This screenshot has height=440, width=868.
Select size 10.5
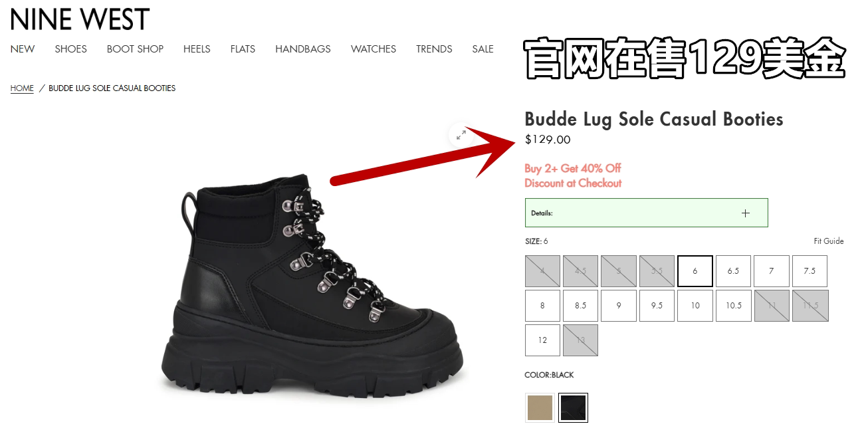734,306
